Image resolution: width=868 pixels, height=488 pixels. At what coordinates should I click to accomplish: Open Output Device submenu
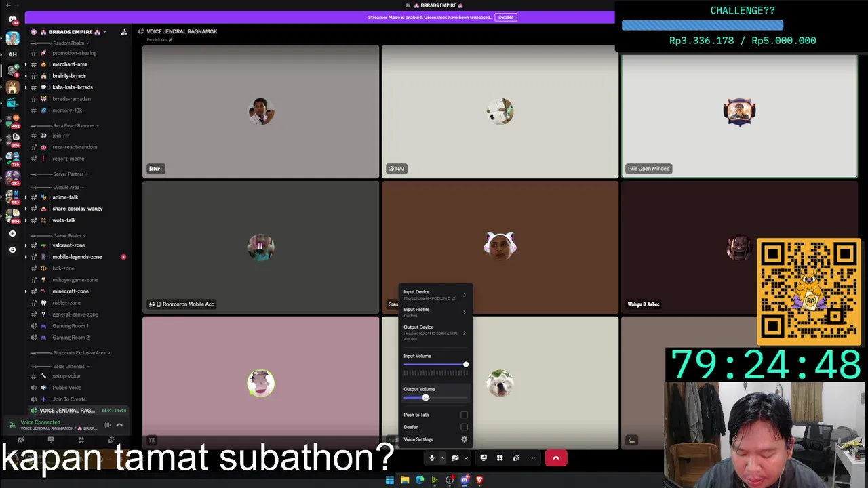click(x=435, y=332)
